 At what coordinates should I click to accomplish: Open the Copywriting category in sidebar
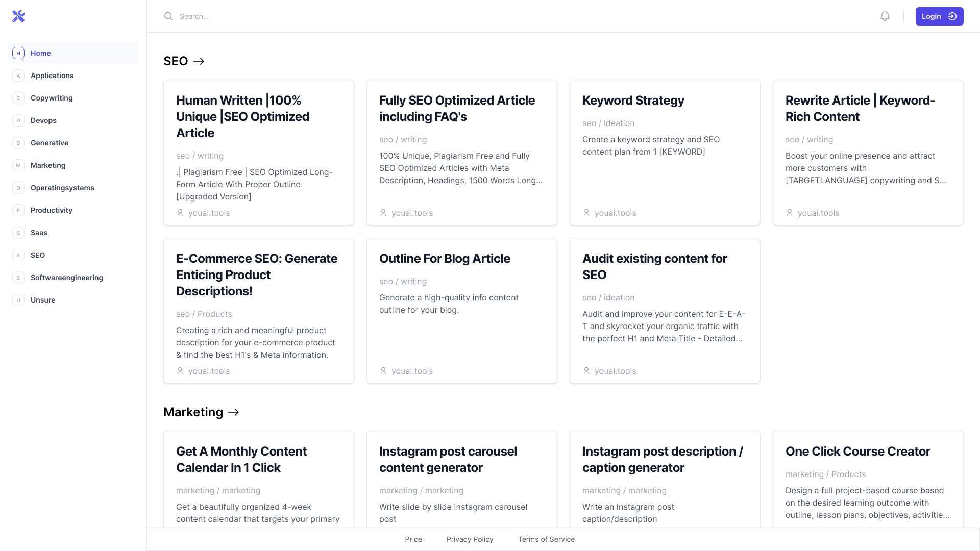coord(52,98)
